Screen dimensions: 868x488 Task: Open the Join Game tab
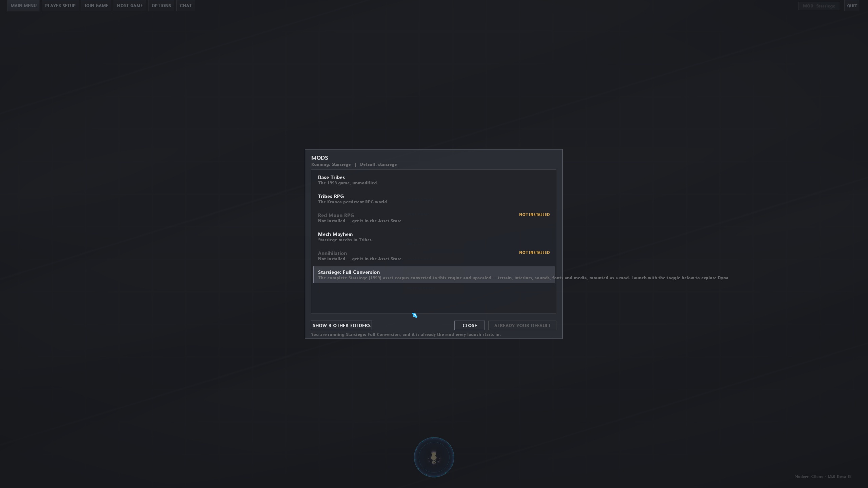[x=96, y=6]
